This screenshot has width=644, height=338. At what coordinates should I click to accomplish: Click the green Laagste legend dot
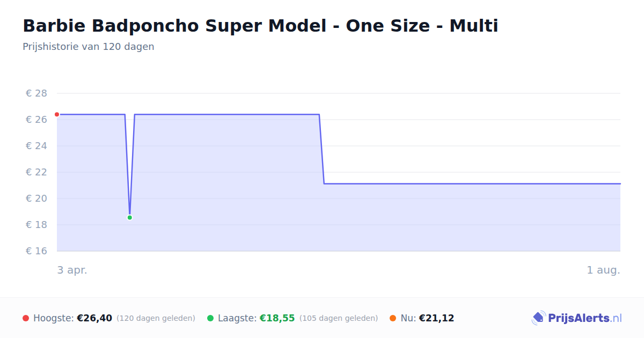pos(210,318)
